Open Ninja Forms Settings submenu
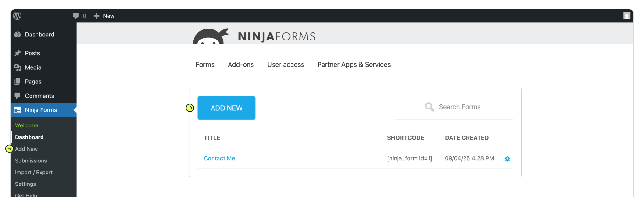Screen dimensions: 644x197 coord(25,184)
